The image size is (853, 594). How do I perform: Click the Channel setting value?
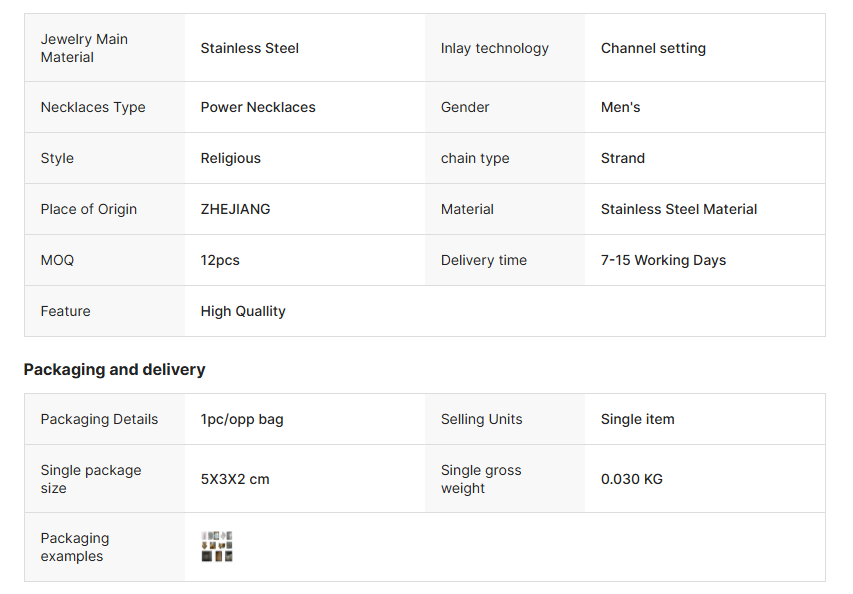click(x=653, y=48)
